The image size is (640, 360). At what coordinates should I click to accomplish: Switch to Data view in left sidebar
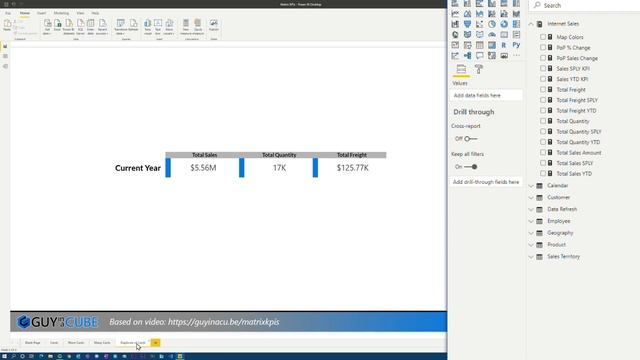[x=5, y=56]
